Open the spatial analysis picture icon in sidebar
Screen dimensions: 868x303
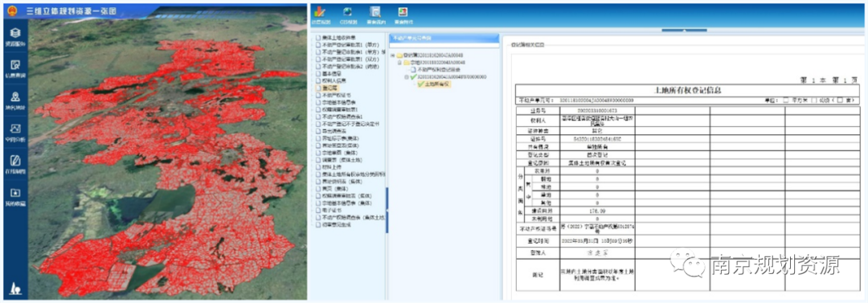coord(15,129)
